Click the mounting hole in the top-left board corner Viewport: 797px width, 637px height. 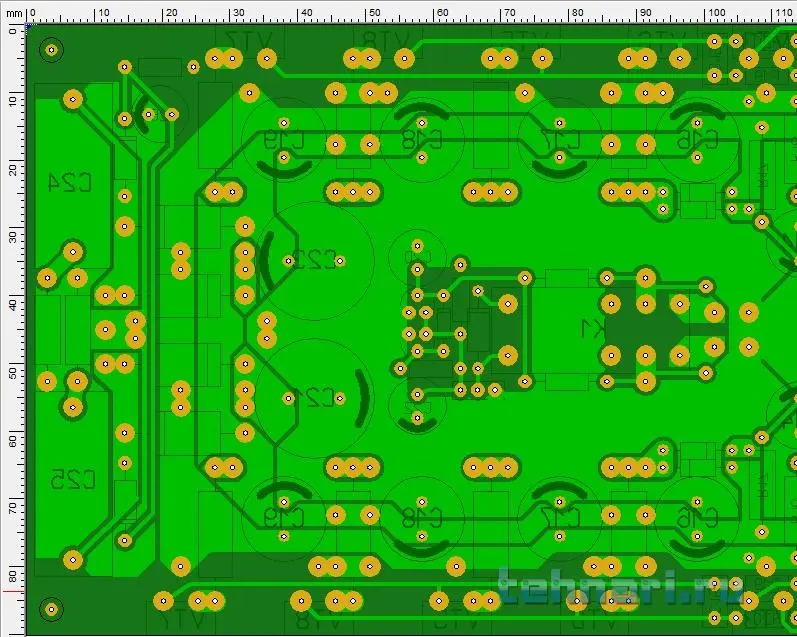[51, 50]
